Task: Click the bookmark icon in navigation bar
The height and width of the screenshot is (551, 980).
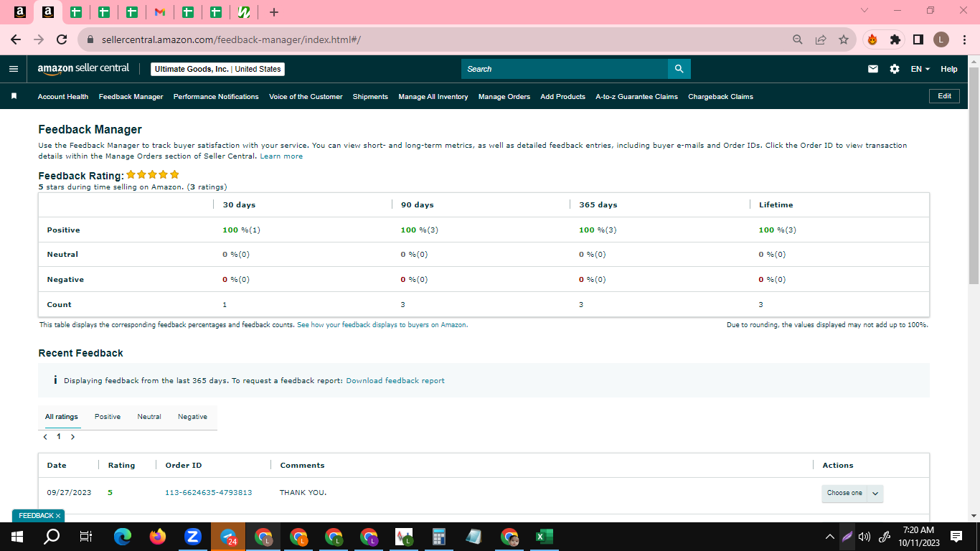Action: click(14, 96)
